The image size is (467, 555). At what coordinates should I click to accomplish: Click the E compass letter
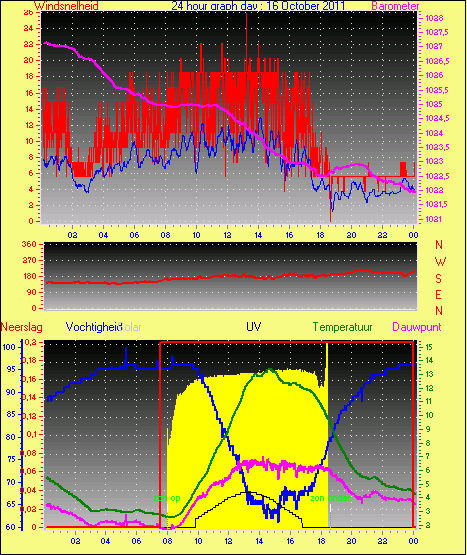coord(438,294)
